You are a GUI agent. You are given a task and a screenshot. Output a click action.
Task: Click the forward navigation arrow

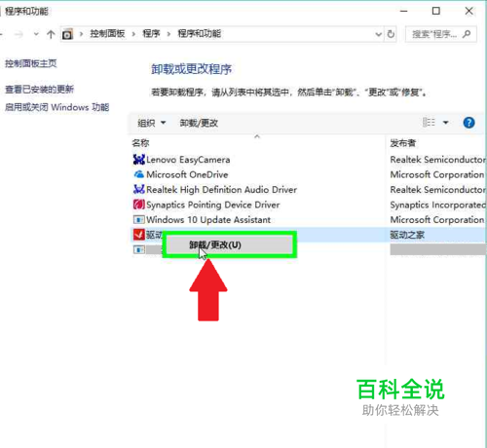tap(19, 34)
